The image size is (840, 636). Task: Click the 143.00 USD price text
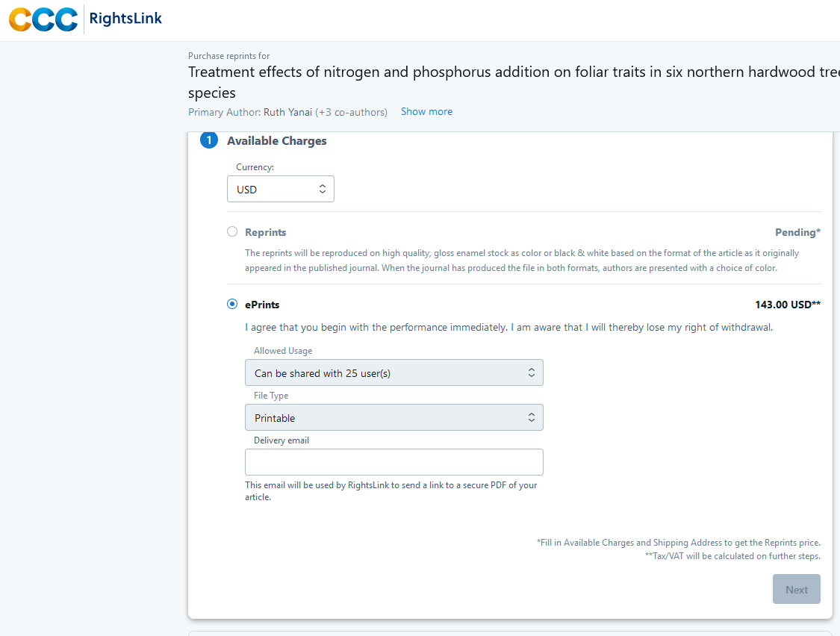click(x=787, y=305)
